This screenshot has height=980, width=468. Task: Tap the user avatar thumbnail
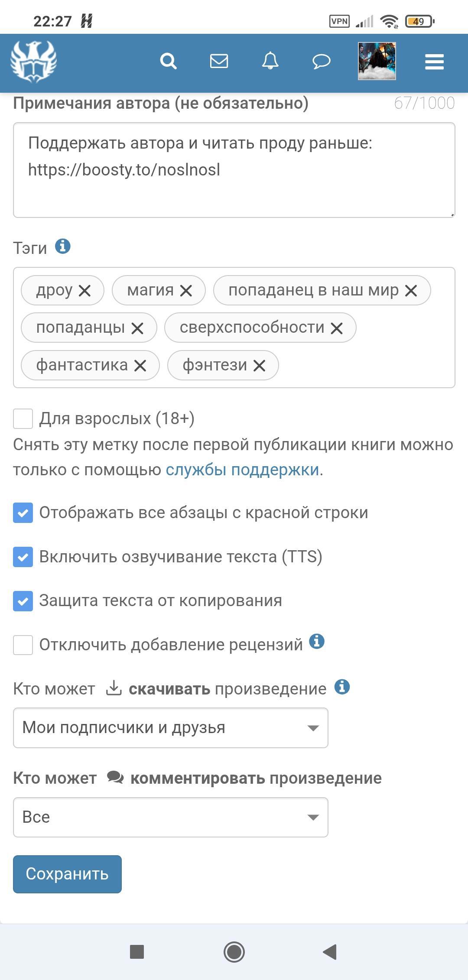click(377, 61)
